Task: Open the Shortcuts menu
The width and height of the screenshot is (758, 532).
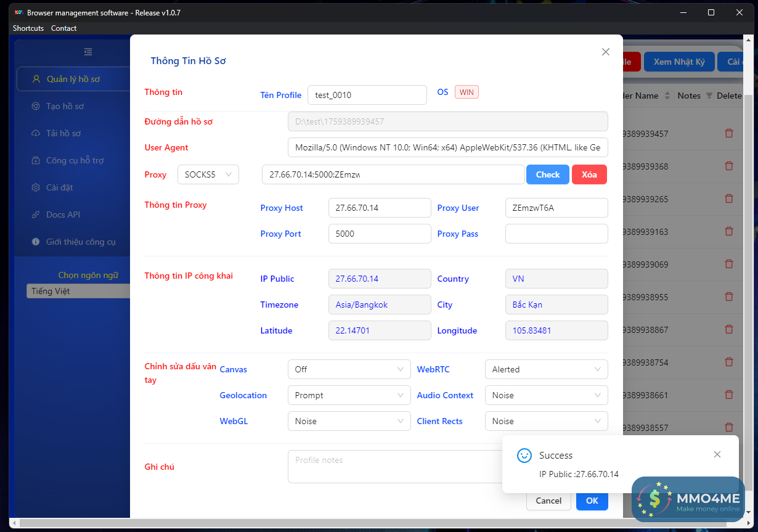Action: click(28, 28)
